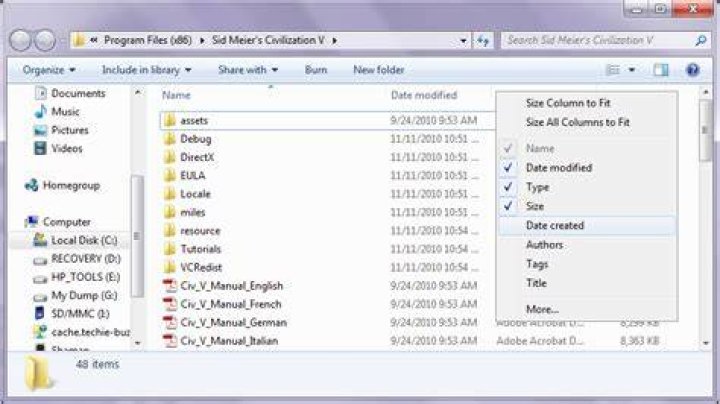
Task: Click the Burn toolbar button
Action: [316, 70]
